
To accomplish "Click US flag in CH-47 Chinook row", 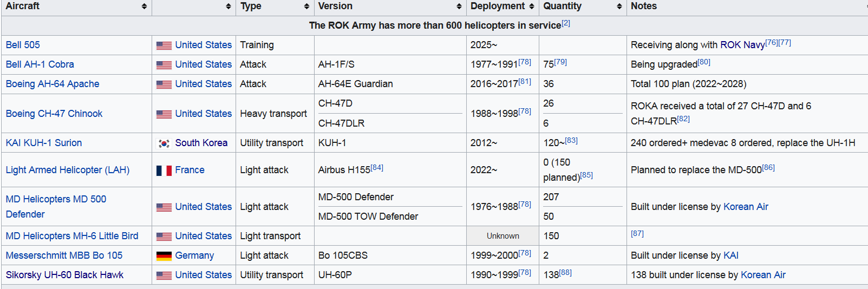I will 164,114.
